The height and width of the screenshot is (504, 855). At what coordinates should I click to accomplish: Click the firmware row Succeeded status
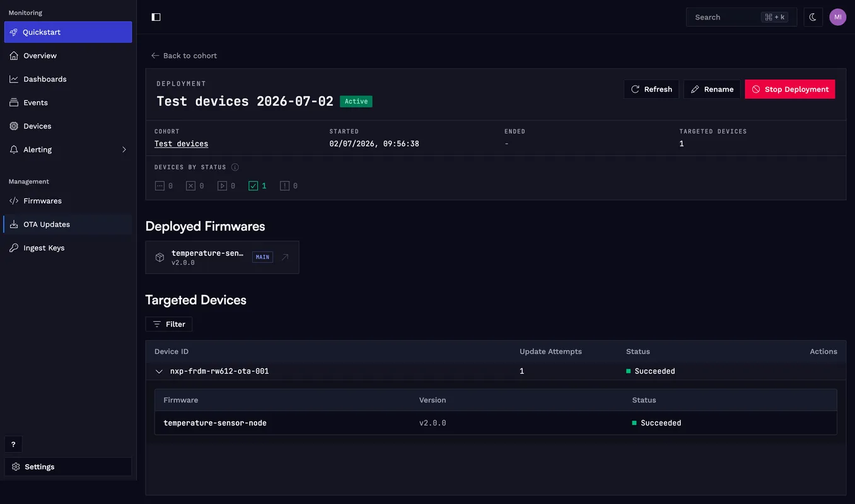pyautogui.click(x=656, y=423)
